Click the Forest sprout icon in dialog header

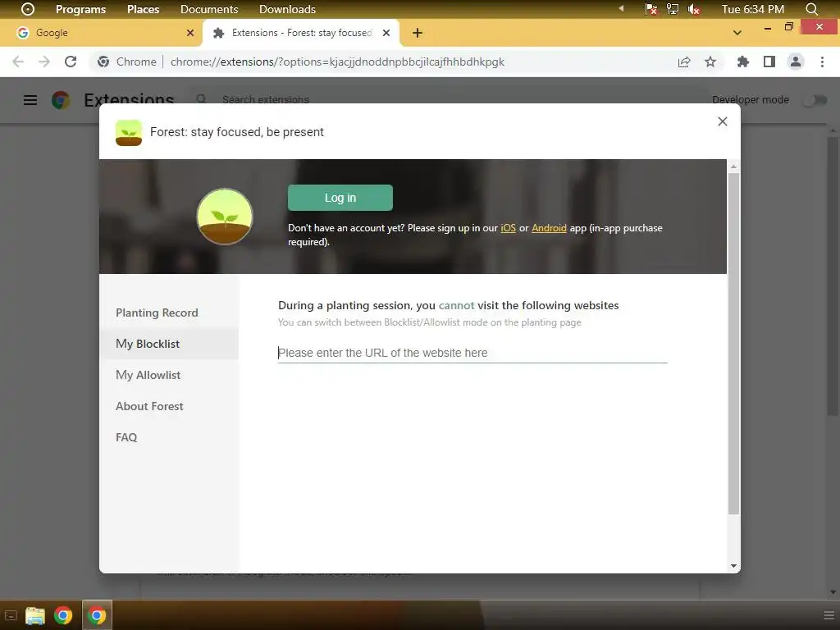[129, 132]
